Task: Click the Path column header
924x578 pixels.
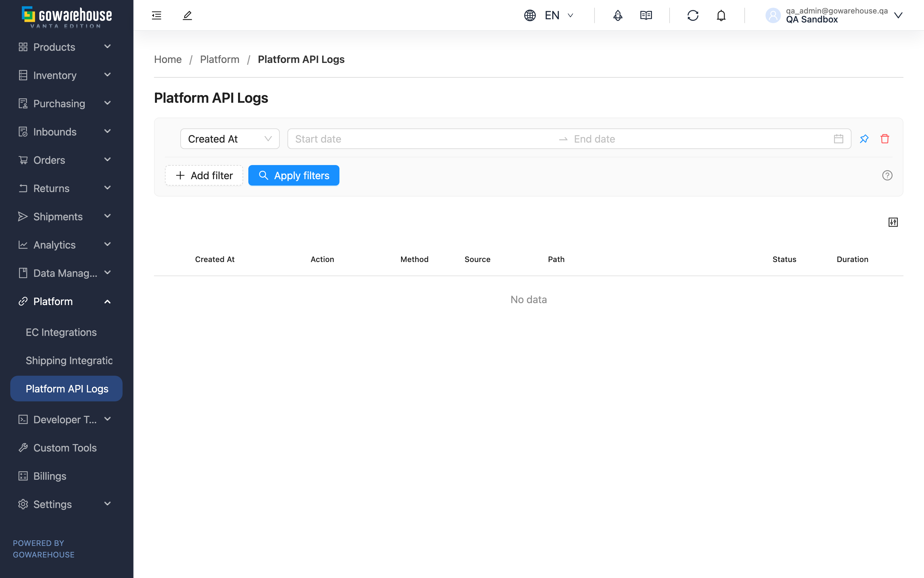Action: tap(556, 259)
